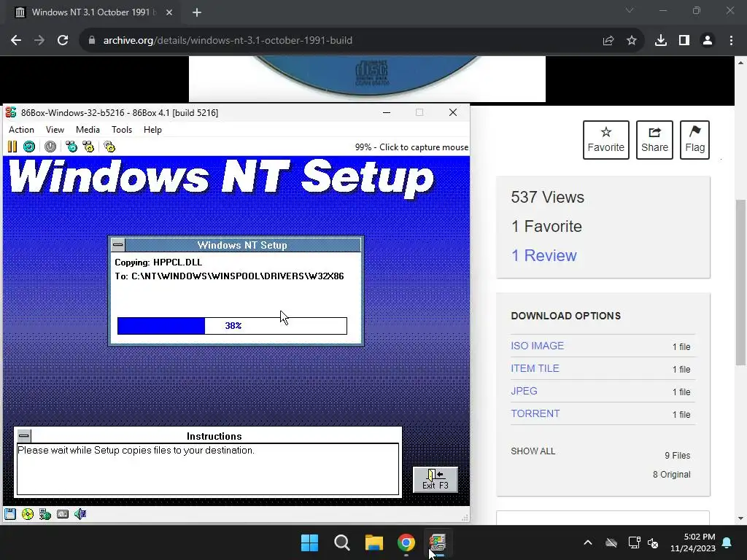Open the Chrome tab search chevron
747x560 pixels.
click(630, 10)
